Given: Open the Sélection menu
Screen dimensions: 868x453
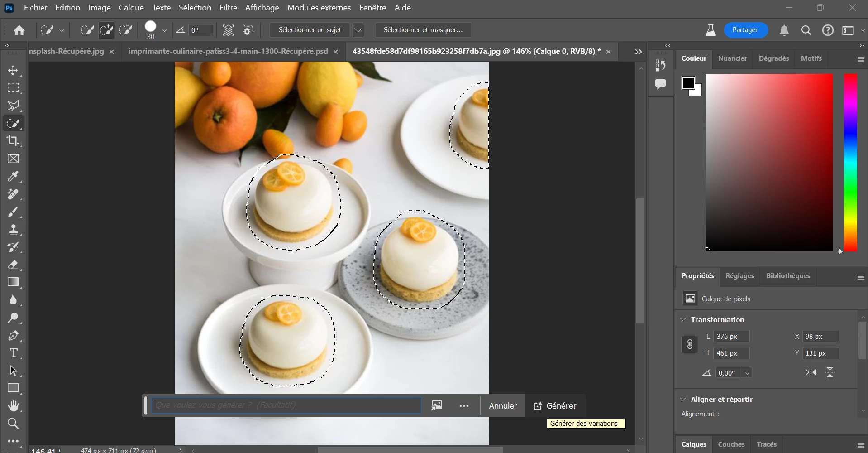Looking at the screenshot, I should 195,8.
